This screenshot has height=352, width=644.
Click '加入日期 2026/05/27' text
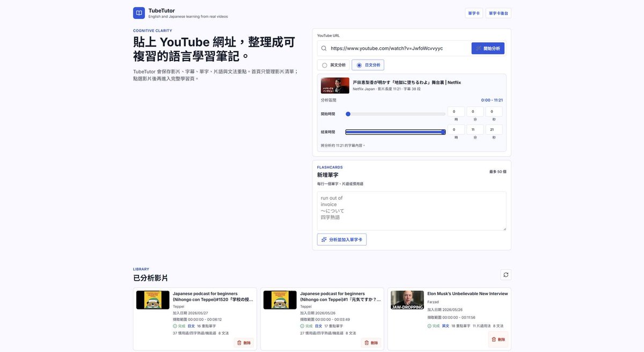191,313
